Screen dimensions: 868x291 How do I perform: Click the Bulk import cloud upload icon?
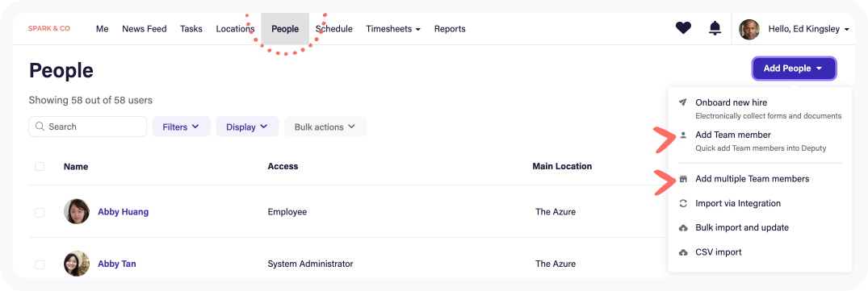coord(683,227)
